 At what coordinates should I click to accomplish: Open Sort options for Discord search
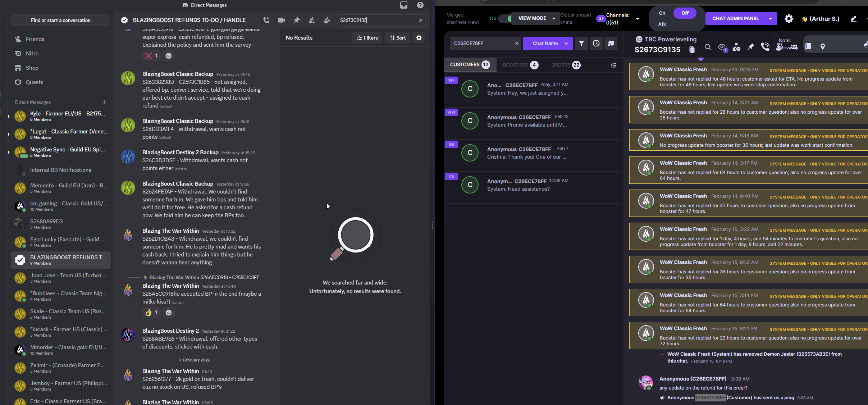tap(398, 38)
